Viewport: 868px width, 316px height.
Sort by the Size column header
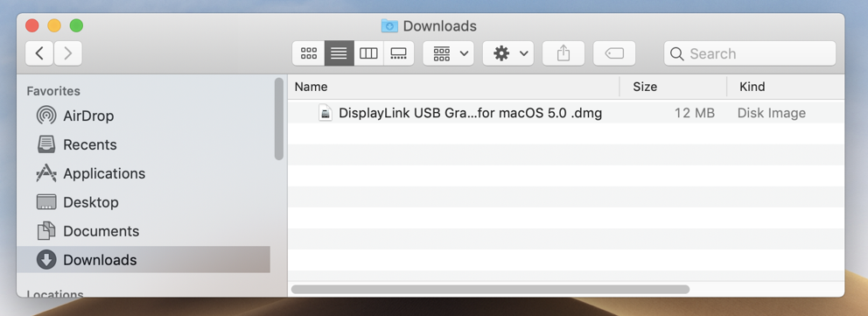pyautogui.click(x=673, y=87)
